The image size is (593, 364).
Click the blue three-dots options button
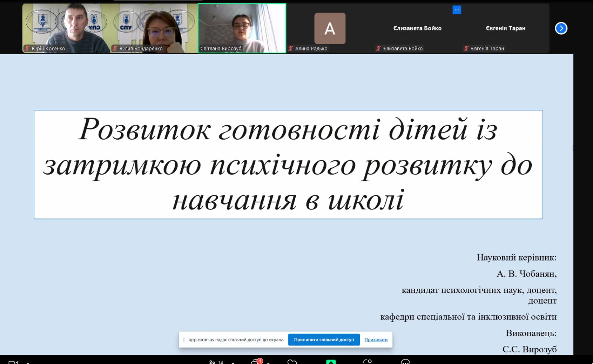tap(457, 10)
